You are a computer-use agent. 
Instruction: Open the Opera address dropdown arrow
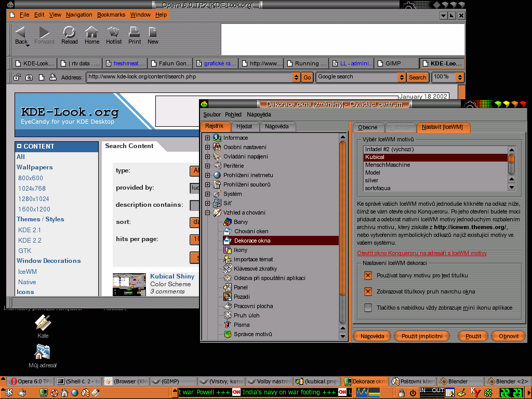pos(296,77)
